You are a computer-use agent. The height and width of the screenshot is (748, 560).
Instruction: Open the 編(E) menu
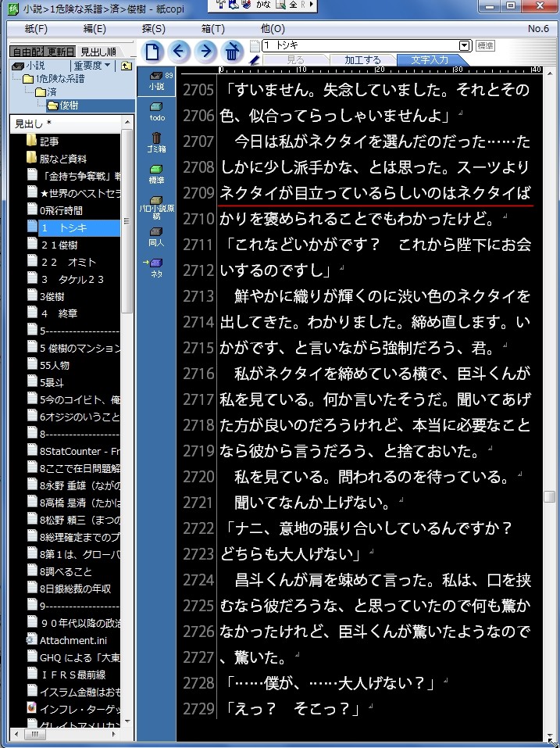pyautogui.click(x=95, y=29)
